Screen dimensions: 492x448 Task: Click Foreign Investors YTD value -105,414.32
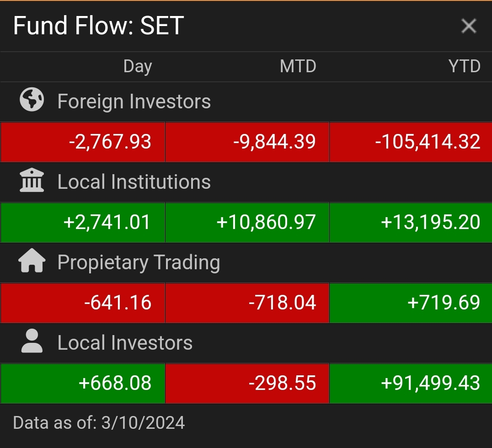[x=428, y=142]
